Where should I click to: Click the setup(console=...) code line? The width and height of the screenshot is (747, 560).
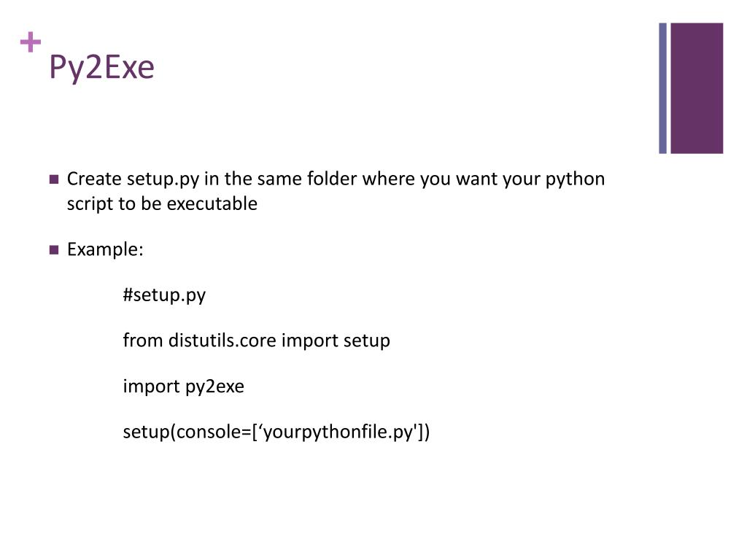276,432
